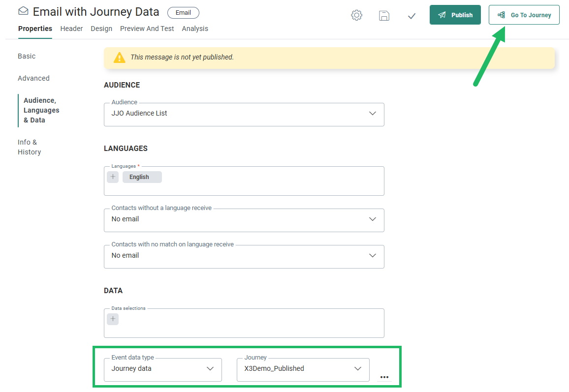Open the settings gear icon
The height and width of the screenshot is (392, 569).
coord(356,15)
